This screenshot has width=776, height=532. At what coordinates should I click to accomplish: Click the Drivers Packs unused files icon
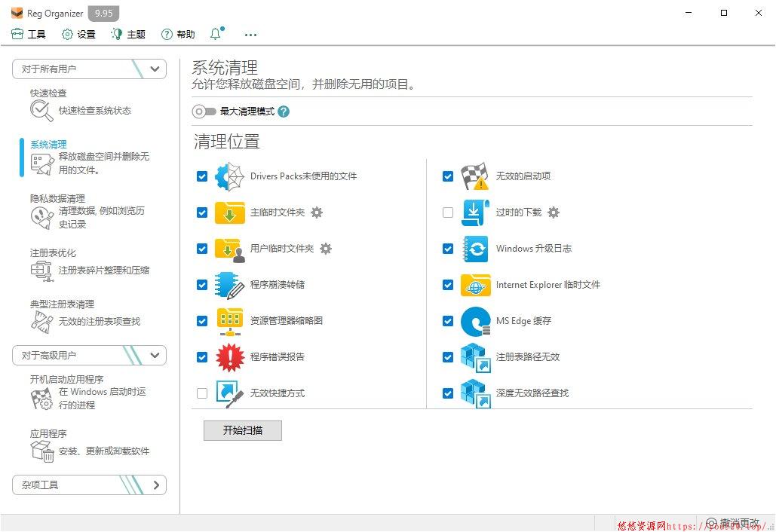229,176
